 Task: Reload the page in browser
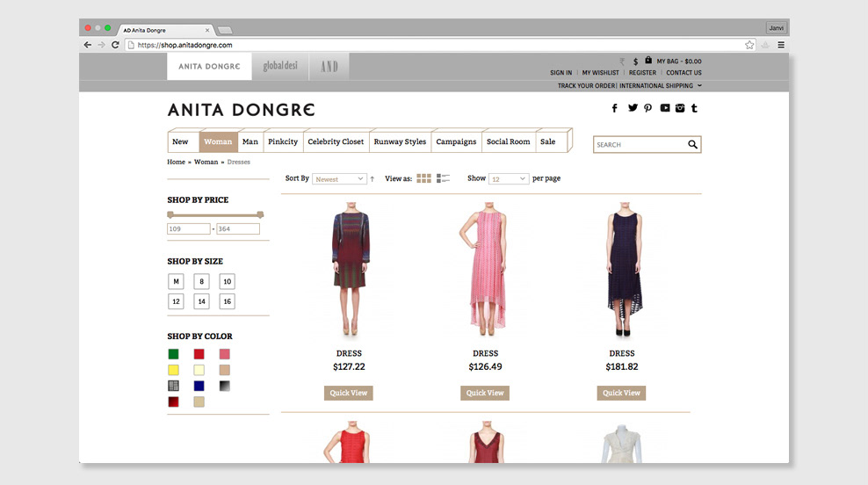(x=115, y=45)
